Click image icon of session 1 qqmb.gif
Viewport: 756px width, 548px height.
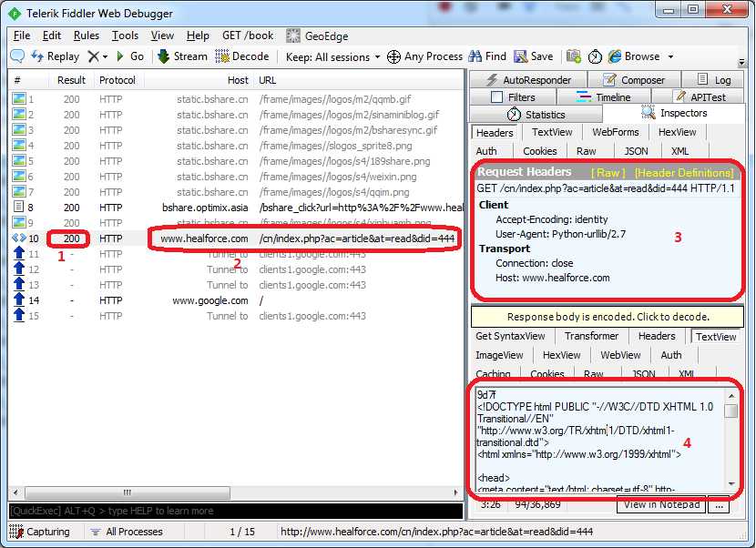tap(19, 99)
